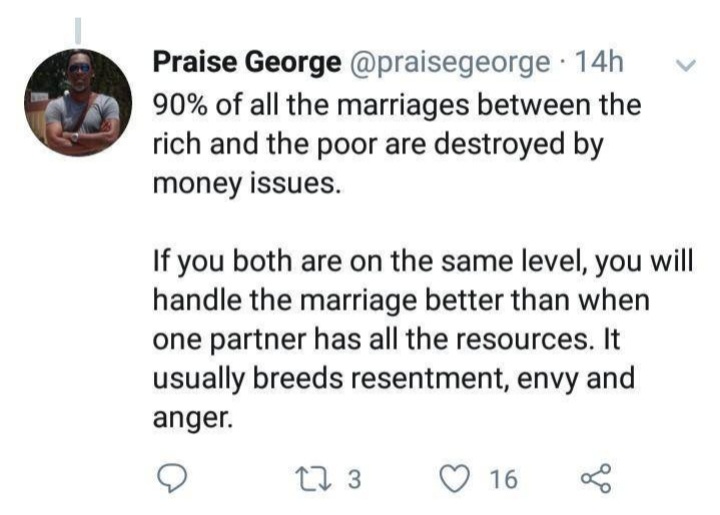Image resolution: width=720 pixels, height=515 pixels.
Task: Open the share icon for this tweet
Action: [x=596, y=479]
